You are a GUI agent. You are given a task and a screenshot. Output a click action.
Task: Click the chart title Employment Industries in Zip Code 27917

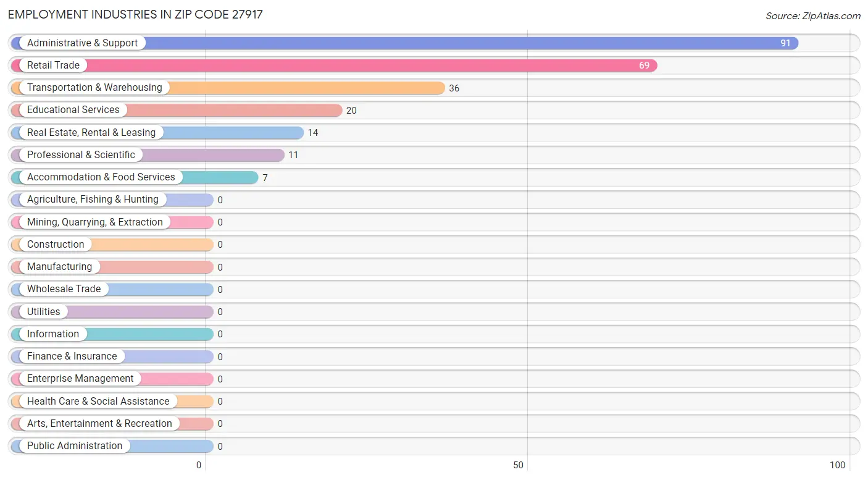(135, 14)
